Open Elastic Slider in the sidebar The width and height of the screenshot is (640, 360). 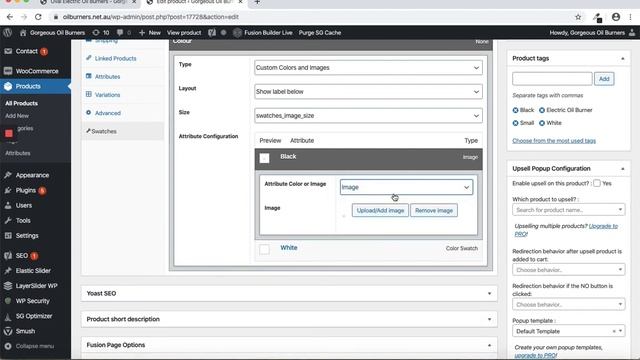click(33, 271)
